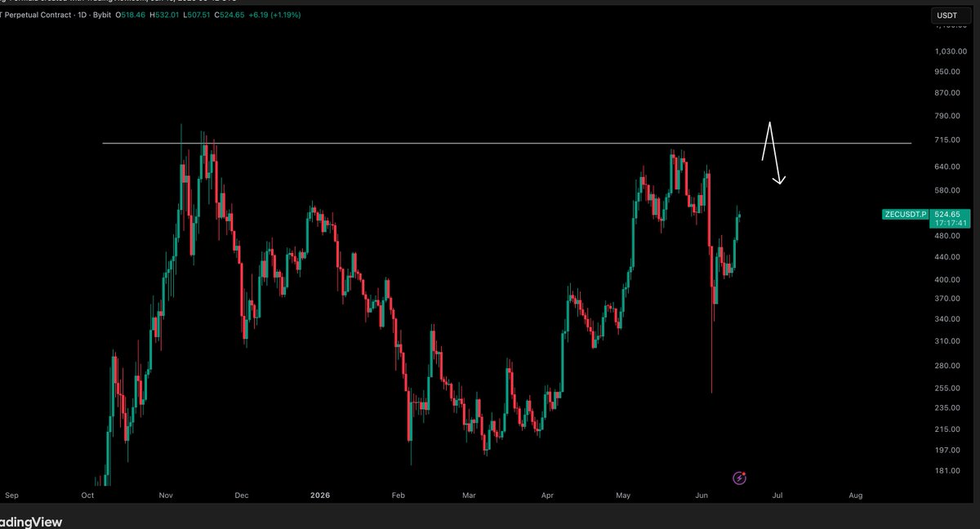Click the May label on time axis
Viewport: 980px width, 529px height.
coord(625,495)
